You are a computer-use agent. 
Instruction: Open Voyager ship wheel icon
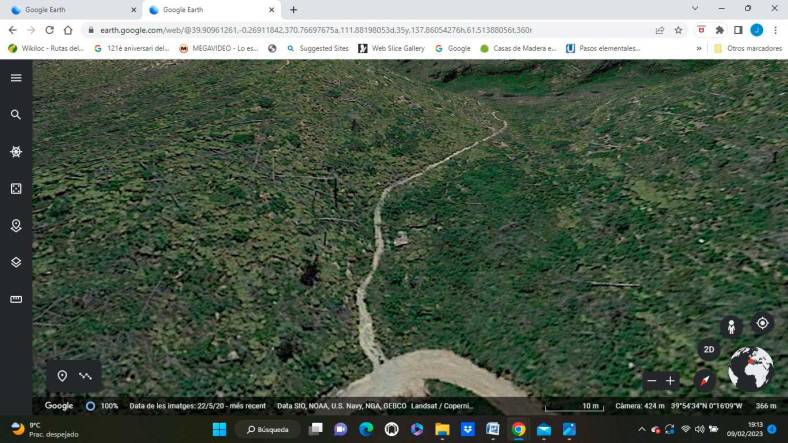pyautogui.click(x=16, y=152)
